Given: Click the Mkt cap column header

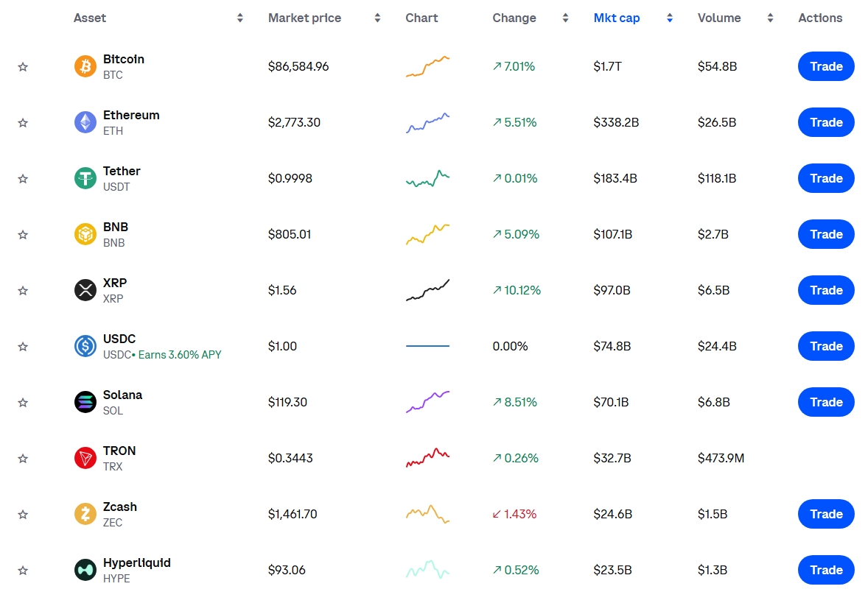Looking at the screenshot, I should (616, 18).
